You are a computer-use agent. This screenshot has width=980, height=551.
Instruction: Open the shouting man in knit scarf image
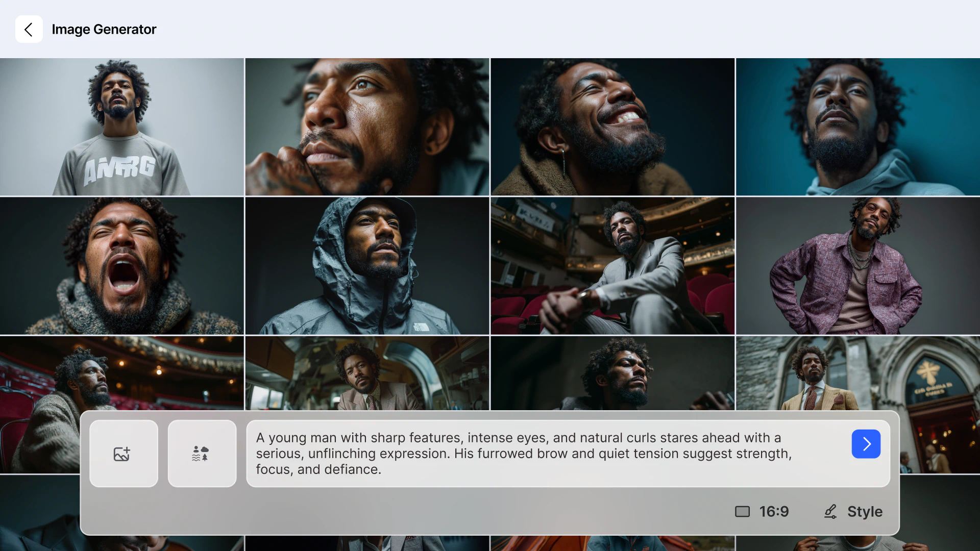pos(122,266)
